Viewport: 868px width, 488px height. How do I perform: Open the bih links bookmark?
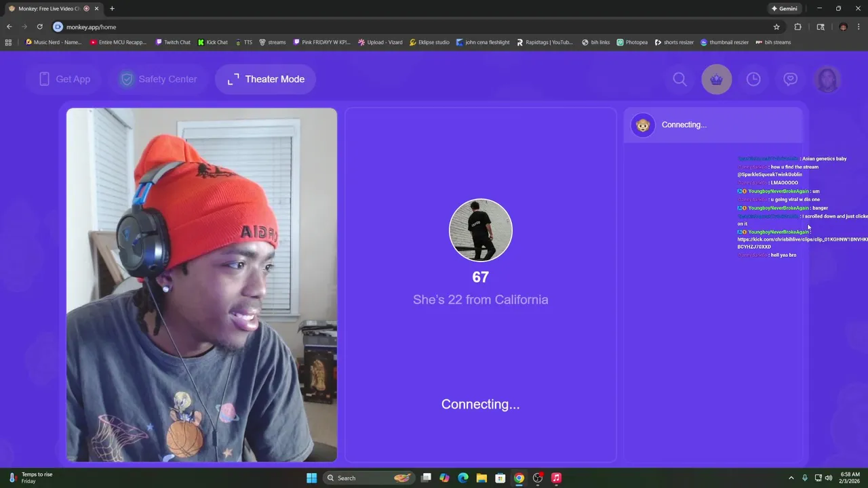coord(595,42)
